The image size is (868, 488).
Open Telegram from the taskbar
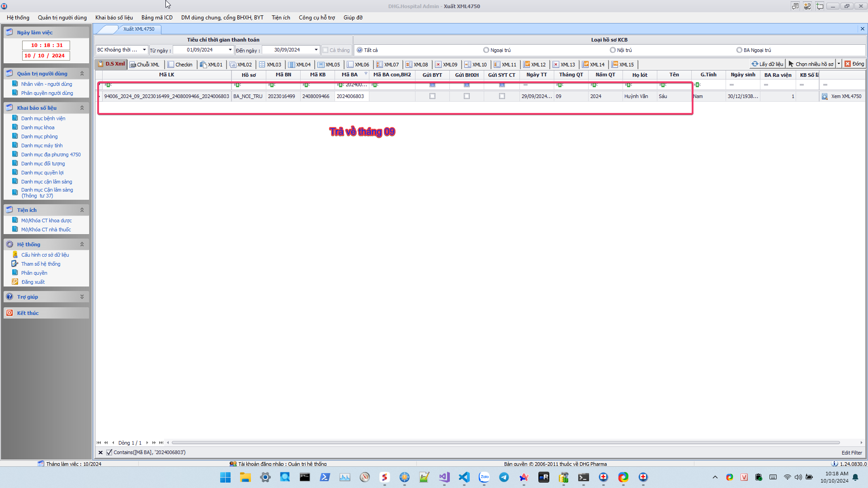coord(504,477)
